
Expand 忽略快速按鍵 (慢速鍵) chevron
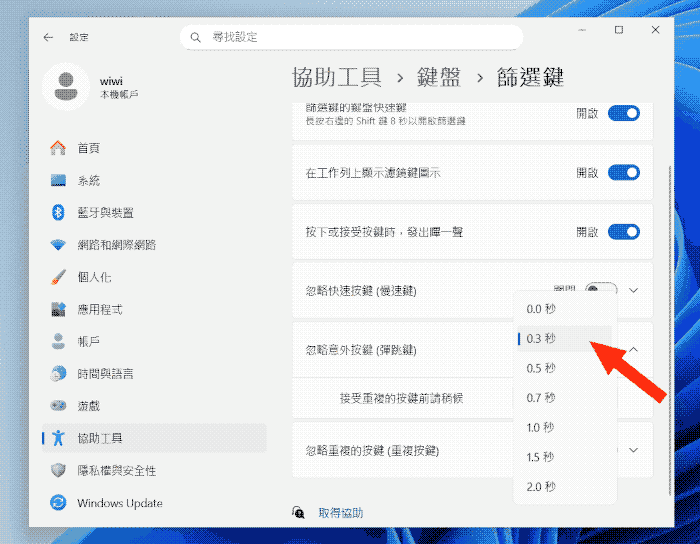click(x=633, y=290)
